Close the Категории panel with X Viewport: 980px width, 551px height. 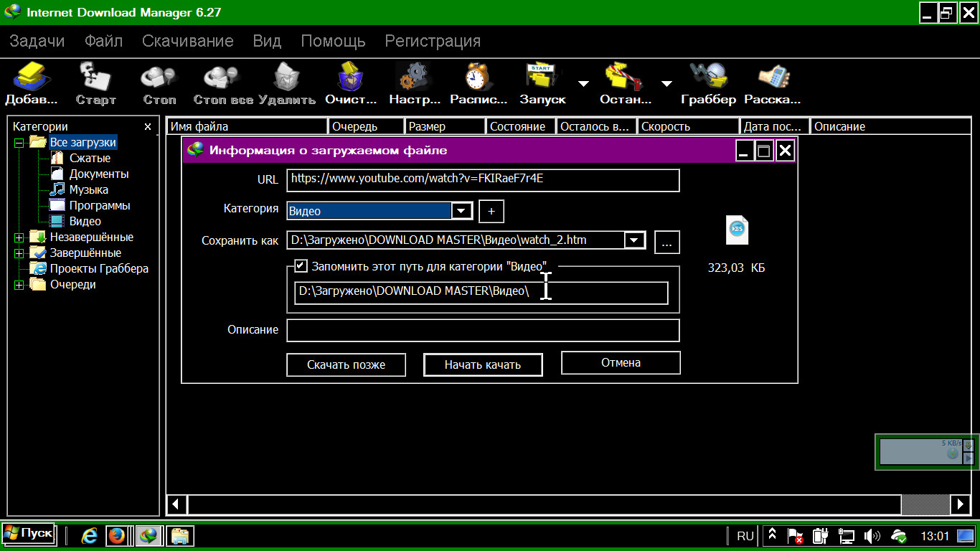pyautogui.click(x=148, y=127)
